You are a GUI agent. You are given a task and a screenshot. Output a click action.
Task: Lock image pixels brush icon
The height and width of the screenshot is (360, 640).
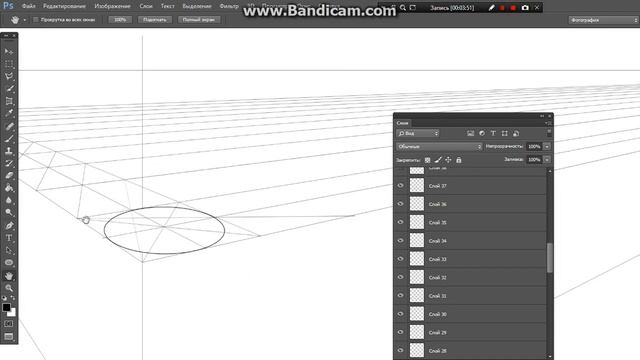click(438, 160)
